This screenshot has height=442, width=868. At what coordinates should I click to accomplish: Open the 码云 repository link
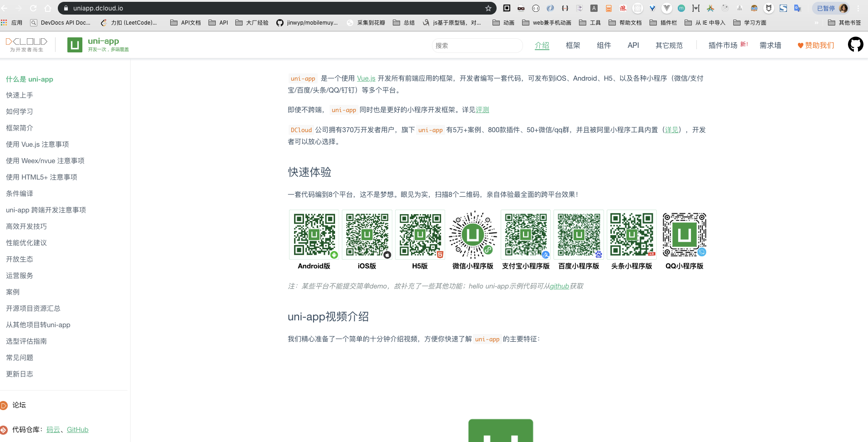[x=53, y=430]
